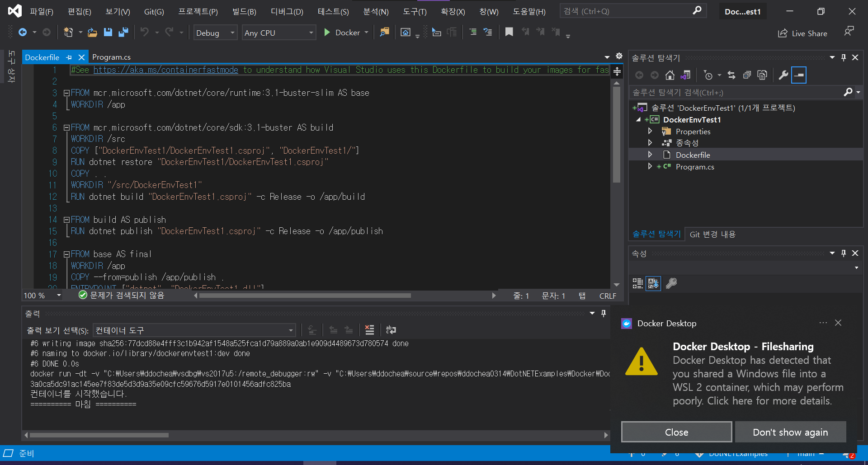Save the current file with disk icon
Viewport: 868px width, 465px height.
pos(108,33)
